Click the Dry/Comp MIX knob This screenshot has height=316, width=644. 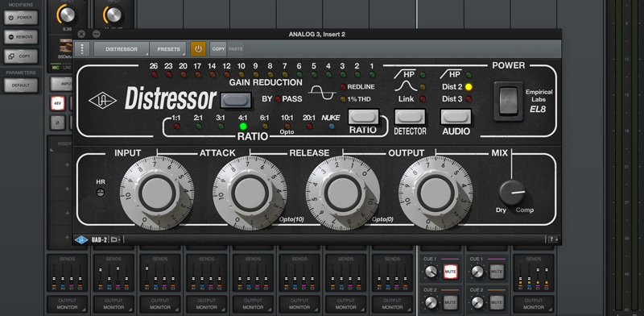click(x=512, y=193)
